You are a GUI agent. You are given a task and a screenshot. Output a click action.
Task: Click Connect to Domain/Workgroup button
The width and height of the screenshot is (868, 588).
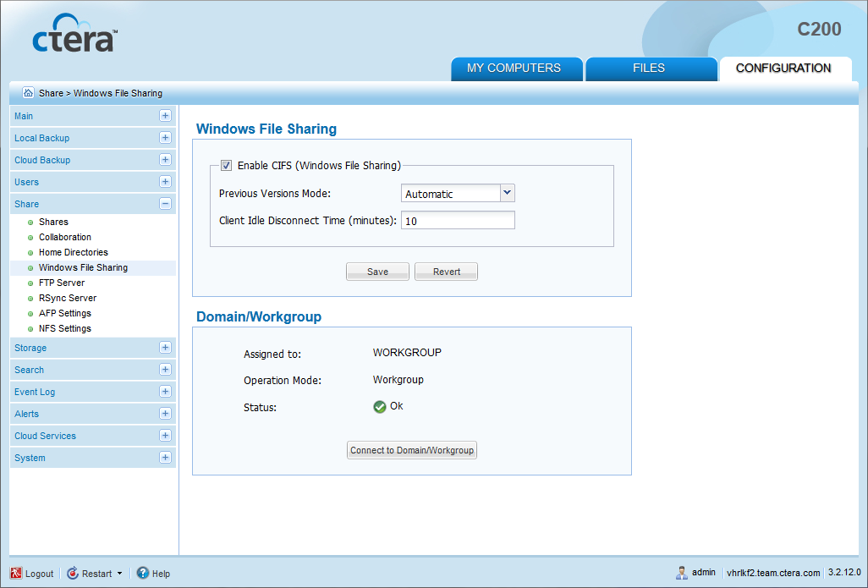point(412,450)
